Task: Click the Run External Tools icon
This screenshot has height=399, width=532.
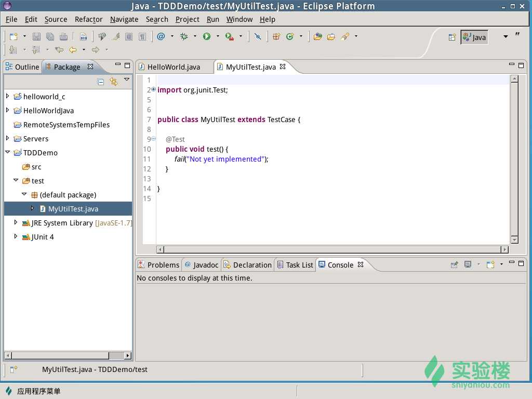Action: point(230,36)
